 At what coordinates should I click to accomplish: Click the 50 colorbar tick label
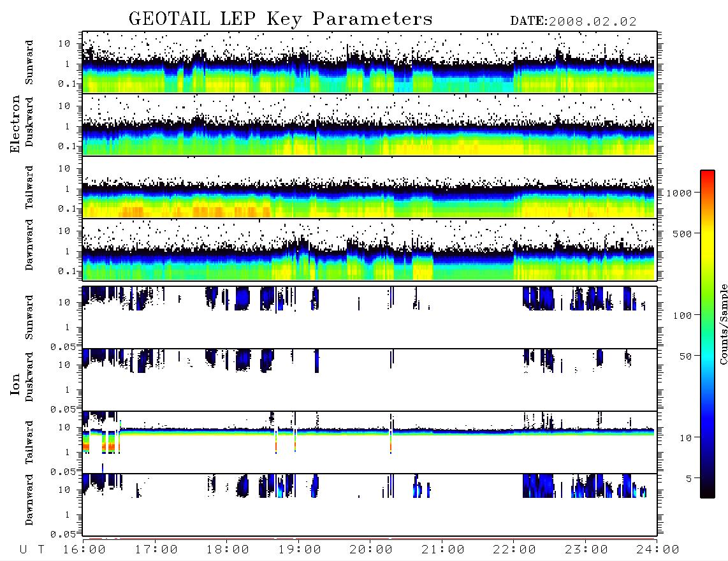click(686, 356)
